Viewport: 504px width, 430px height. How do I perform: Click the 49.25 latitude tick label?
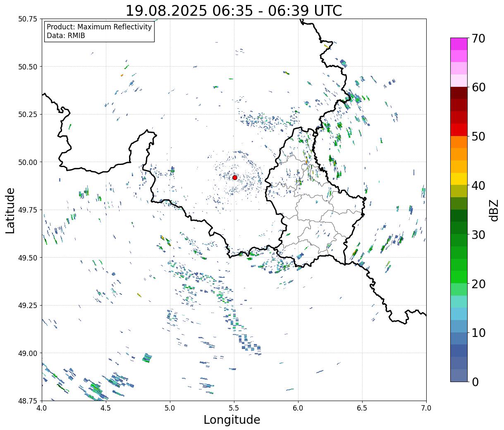coord(28,306)
